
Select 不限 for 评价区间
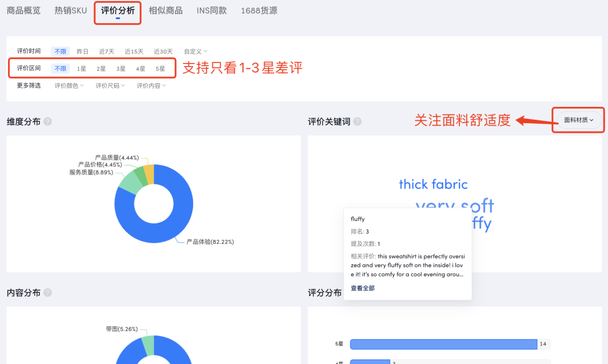point(60,68)
